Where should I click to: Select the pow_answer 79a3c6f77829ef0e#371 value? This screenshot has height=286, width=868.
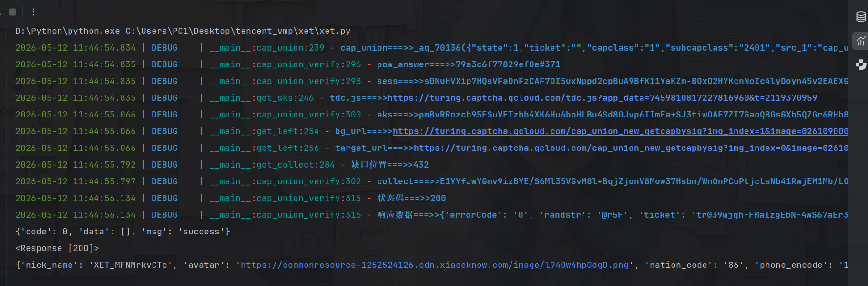point(508,64)
